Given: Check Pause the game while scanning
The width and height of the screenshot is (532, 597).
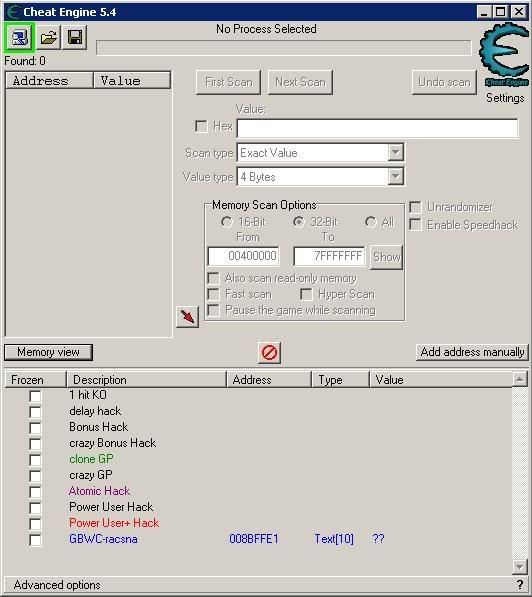Looking at the screenshot, I should click(213, 310).
